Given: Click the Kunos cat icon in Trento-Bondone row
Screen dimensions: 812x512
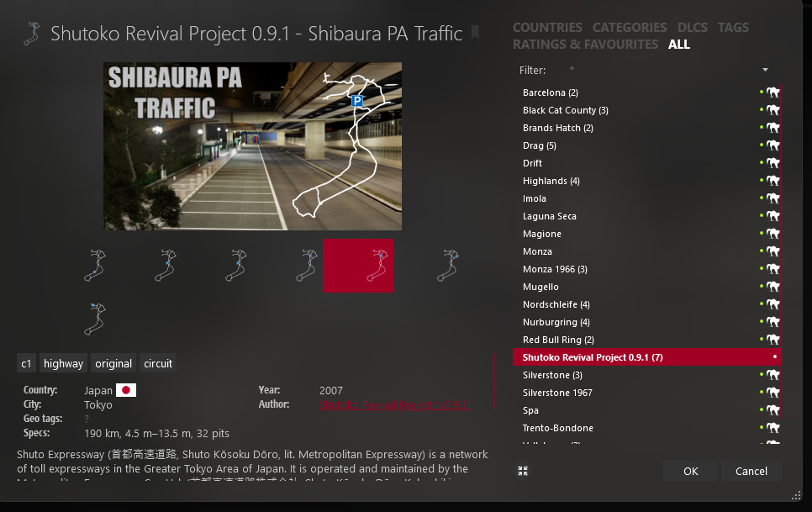Looking at the screenshot, I should point(773,428).
